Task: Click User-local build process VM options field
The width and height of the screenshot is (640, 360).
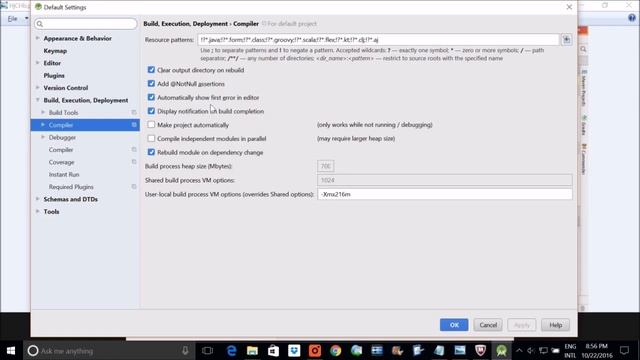Action: click(445, 194)
